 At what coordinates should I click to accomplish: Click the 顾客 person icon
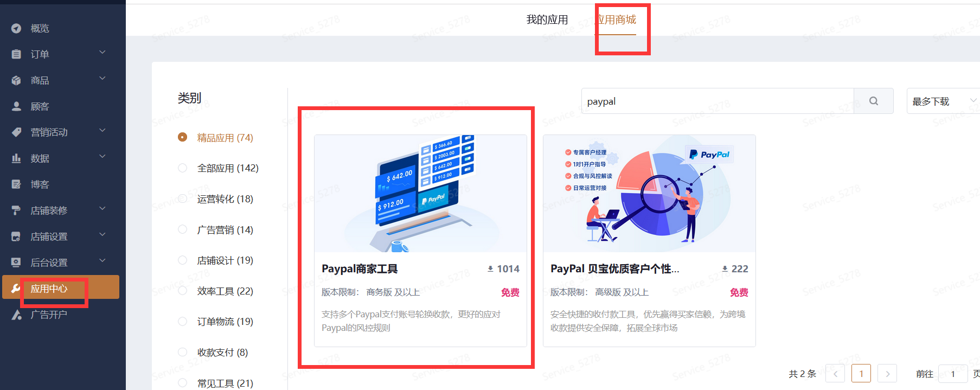pyautogui.click(x=16, y=106)
